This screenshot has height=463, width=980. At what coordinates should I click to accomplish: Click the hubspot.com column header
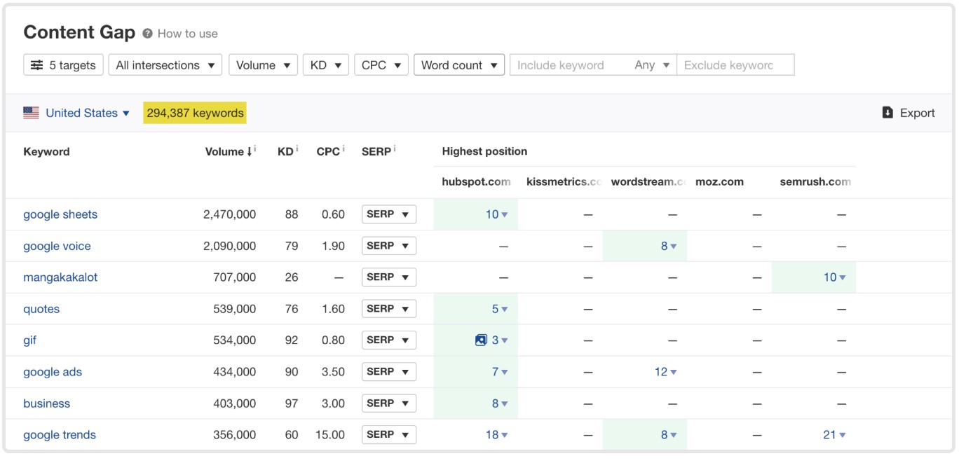pyautogui.click(x=476, y=181)
